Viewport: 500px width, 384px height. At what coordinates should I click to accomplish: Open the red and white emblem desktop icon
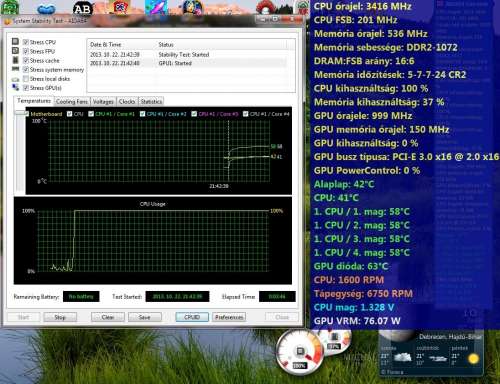(121, 7)
